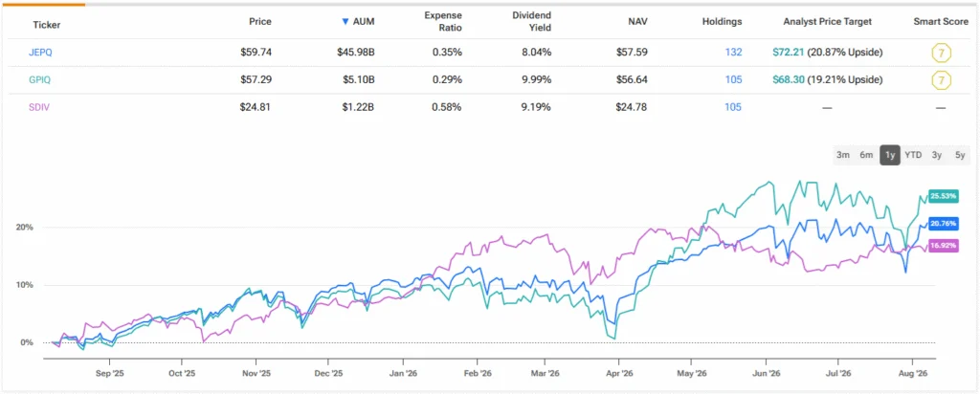Viewport: 980px width, 394px height.
Task: Click GPIQ NAV $56.64
Action: (633, 80)
